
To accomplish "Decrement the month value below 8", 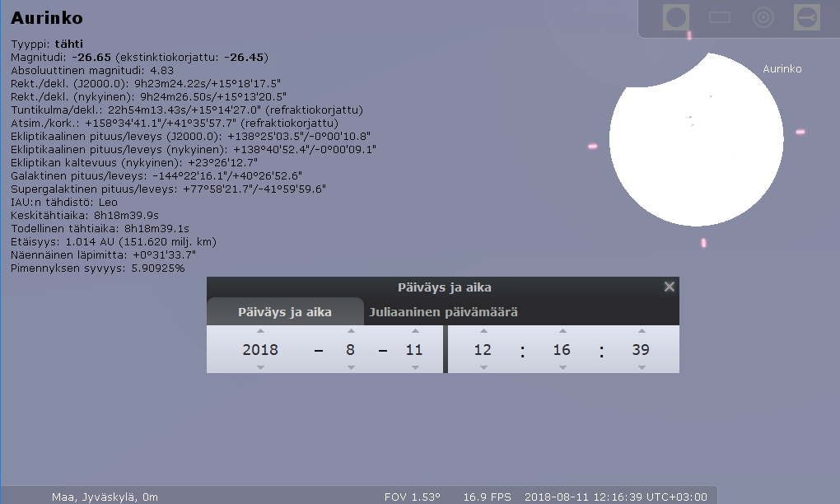I will [350, 367].
